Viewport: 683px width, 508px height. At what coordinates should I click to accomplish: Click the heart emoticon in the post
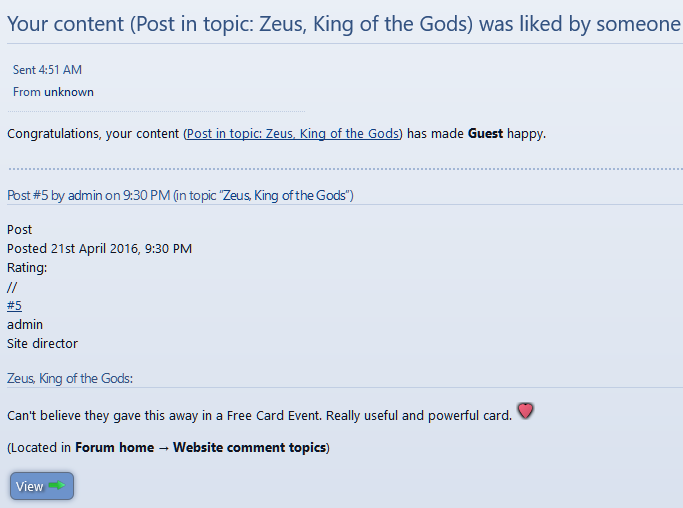pos(525,411)
